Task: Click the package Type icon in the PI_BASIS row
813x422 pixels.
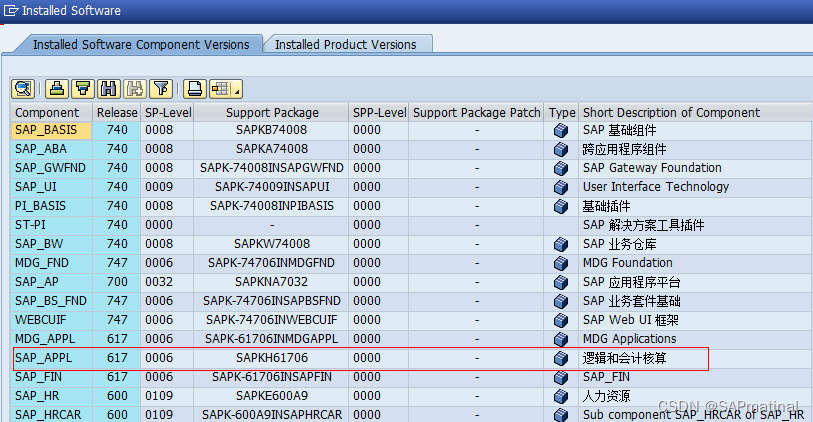Action: point(560,206)
